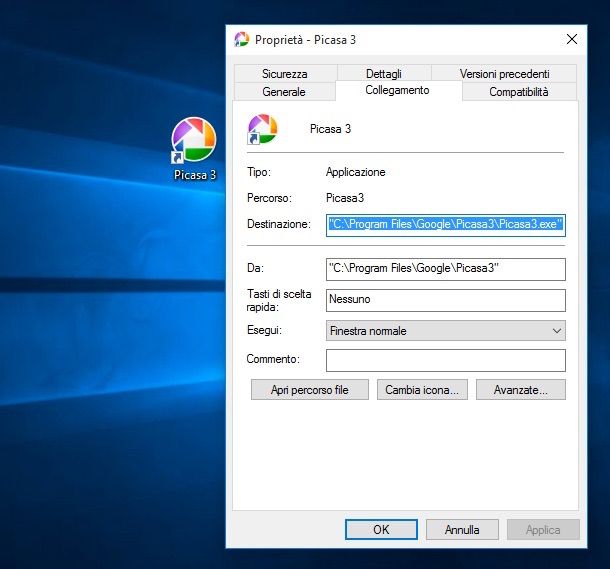610x569 pixels.
Task: Select the Picasa 3 desktop shortcut icon
Action: point(194,140)
